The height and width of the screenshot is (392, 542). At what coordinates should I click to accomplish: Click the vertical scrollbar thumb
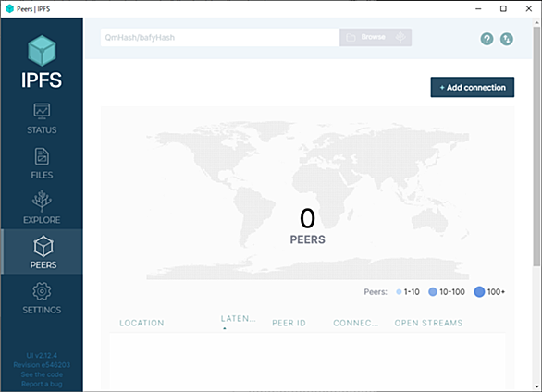pyautogui.click(x=536, y=145)
